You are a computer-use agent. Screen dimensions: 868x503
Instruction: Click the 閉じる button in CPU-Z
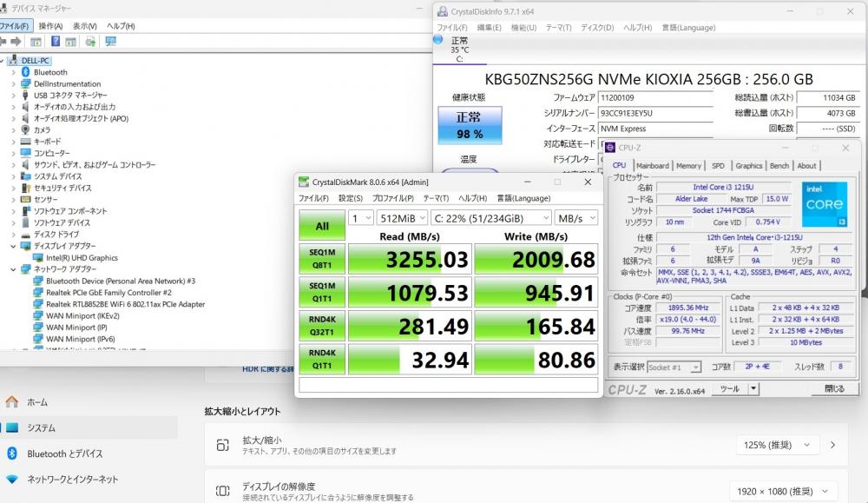coord(834,389)
